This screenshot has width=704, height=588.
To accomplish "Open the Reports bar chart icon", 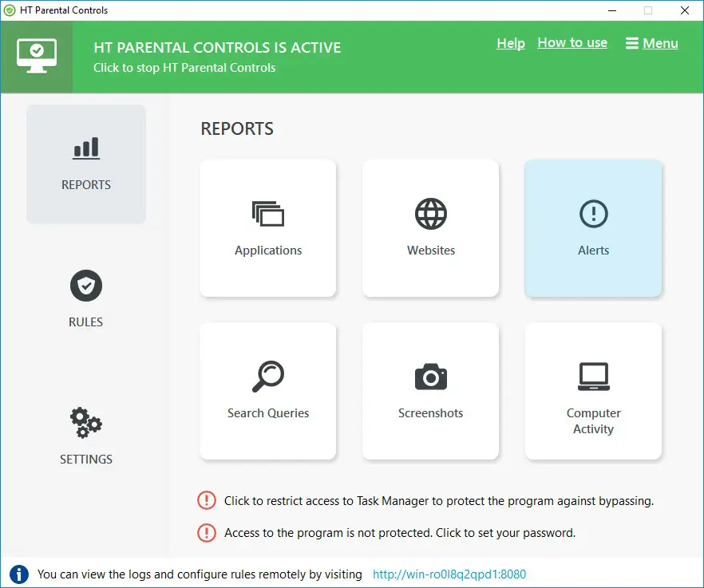I will pyautogui.click(x=86, y=148).
